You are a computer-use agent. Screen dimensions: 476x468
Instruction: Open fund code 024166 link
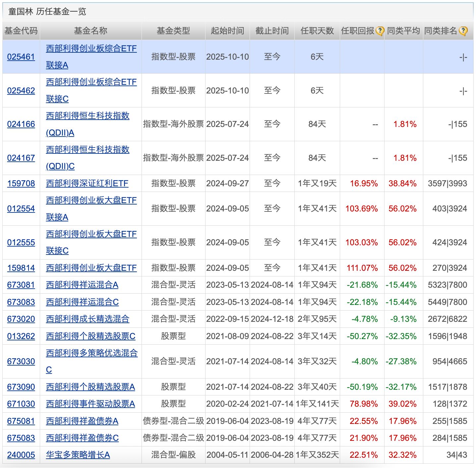tap(21, 124)
